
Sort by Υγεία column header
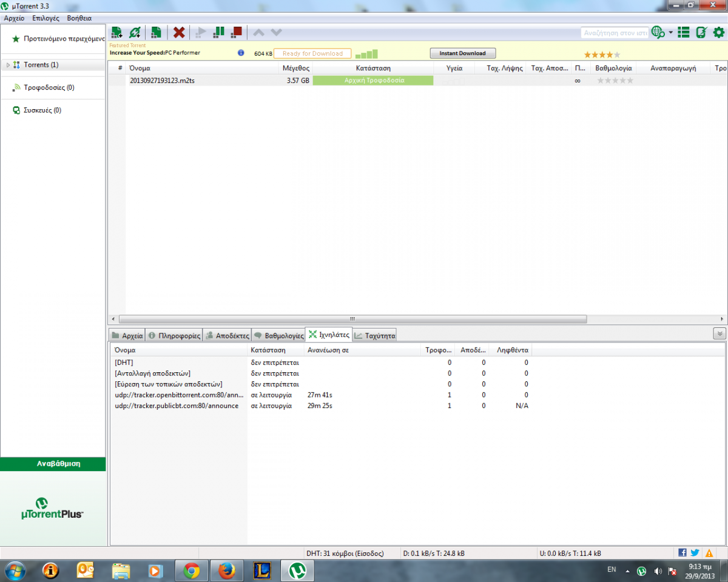[454, 69]
